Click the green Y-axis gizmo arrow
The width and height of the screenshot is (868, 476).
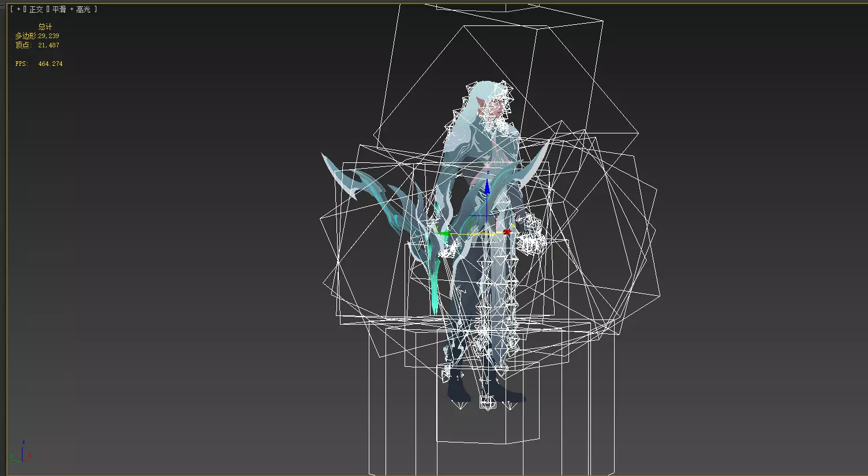pos(443,234)
